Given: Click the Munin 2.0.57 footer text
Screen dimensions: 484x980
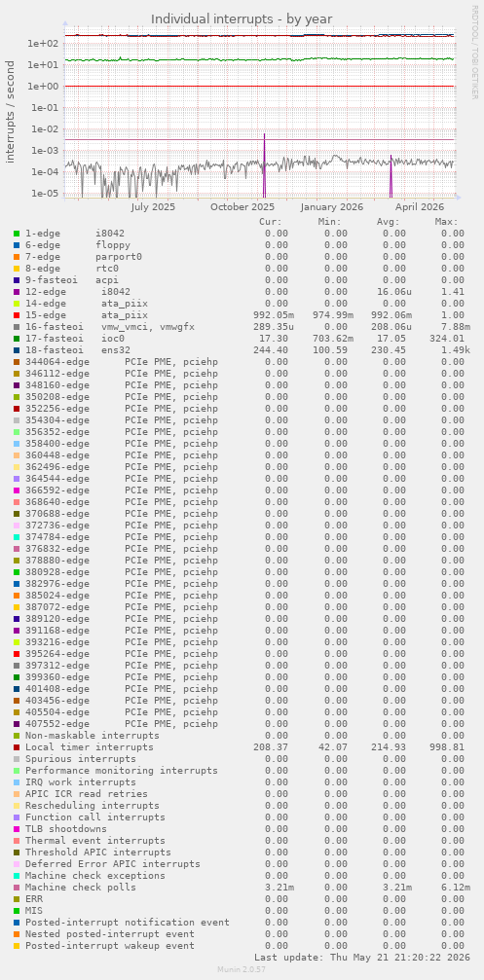Looking at the screenshot, I should pyautogui.click(x=242, y=968).
